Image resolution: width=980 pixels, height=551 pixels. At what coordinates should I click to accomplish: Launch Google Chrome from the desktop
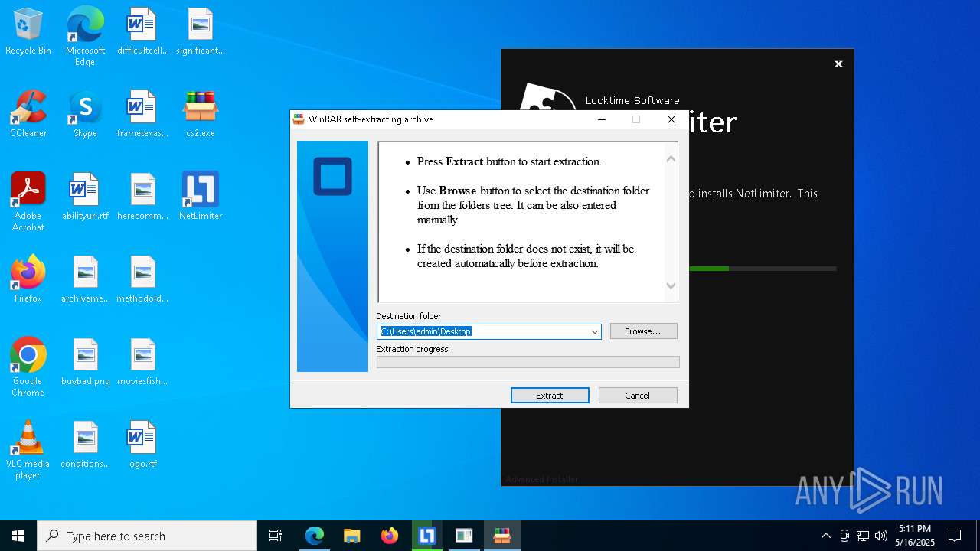click(28, 367)
